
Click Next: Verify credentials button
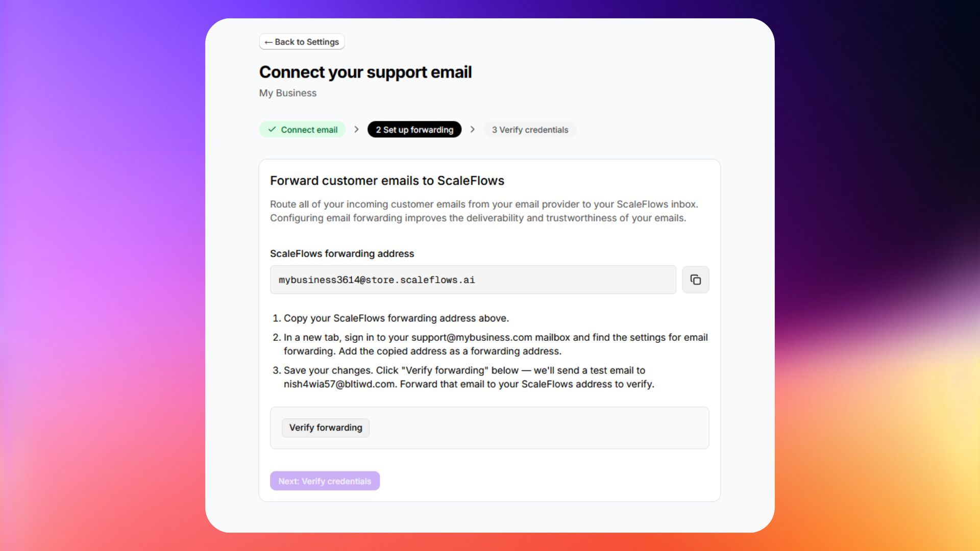325,481
